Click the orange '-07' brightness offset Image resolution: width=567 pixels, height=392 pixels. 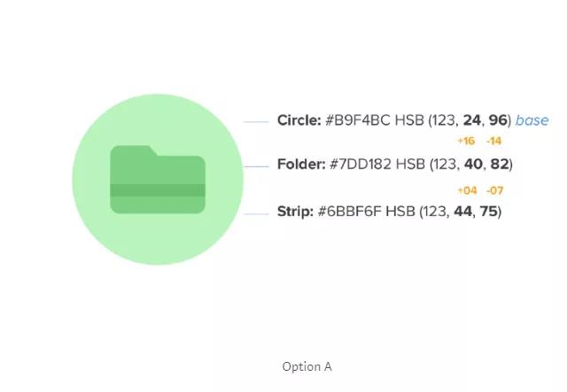coord(493,190)
